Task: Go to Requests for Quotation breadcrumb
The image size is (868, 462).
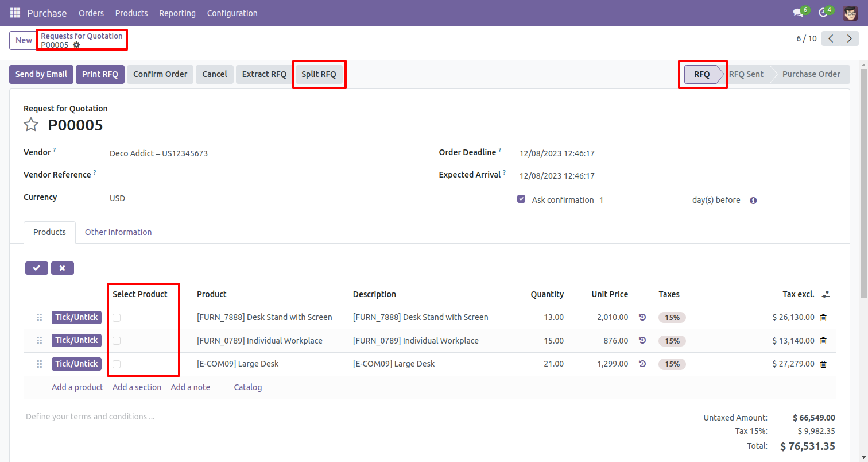Action: [82, 36]
